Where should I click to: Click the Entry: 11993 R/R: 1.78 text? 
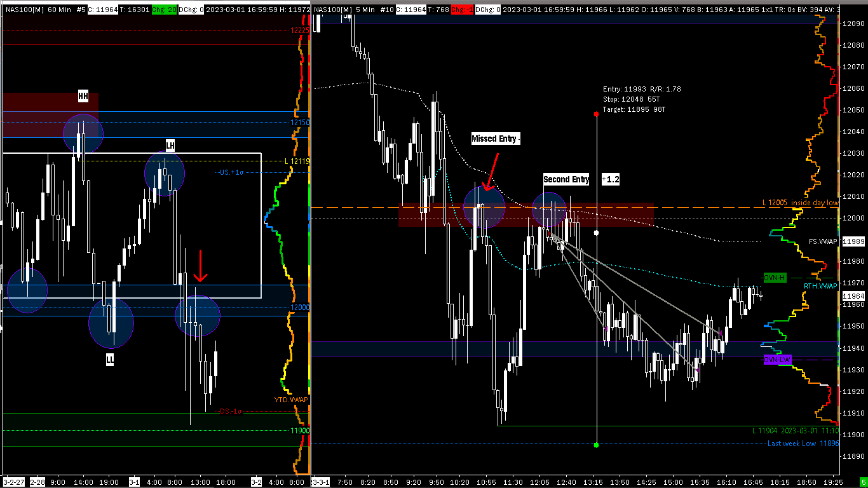coord(642,90)
